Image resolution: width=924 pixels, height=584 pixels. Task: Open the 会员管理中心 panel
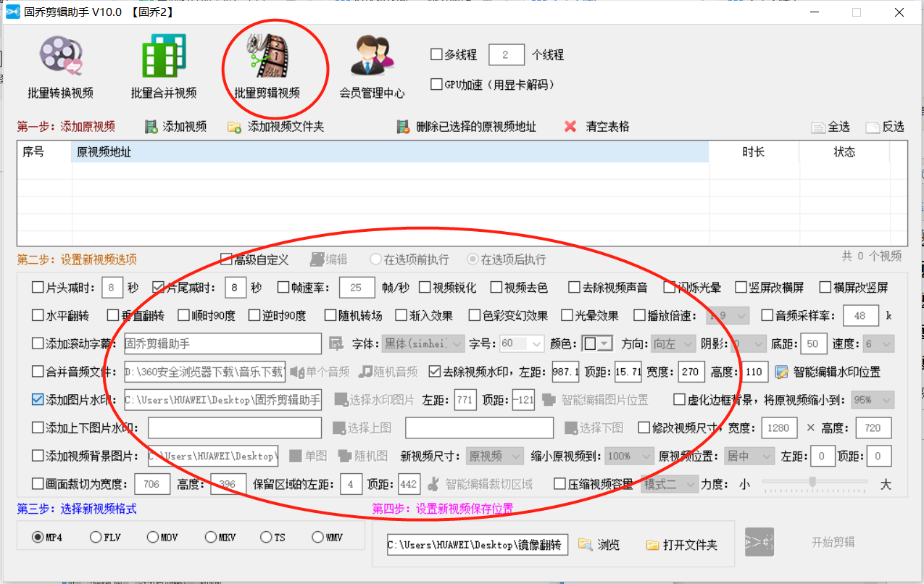point(372,65)
